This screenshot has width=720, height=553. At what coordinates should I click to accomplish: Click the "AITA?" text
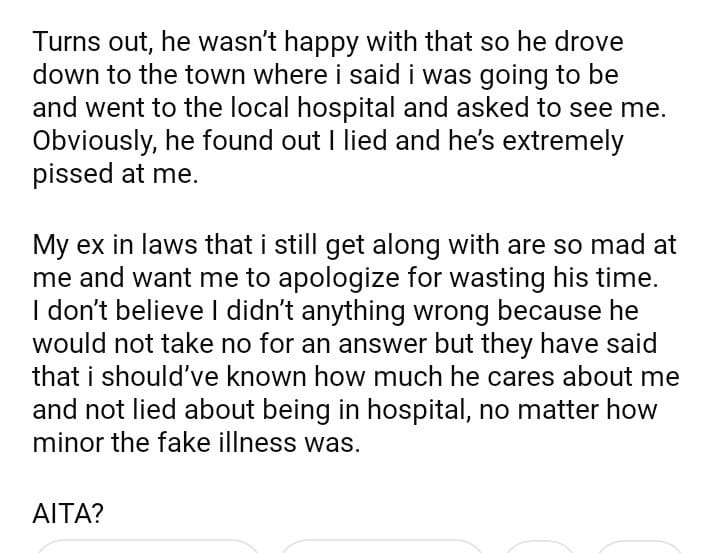tap(69, 513)
